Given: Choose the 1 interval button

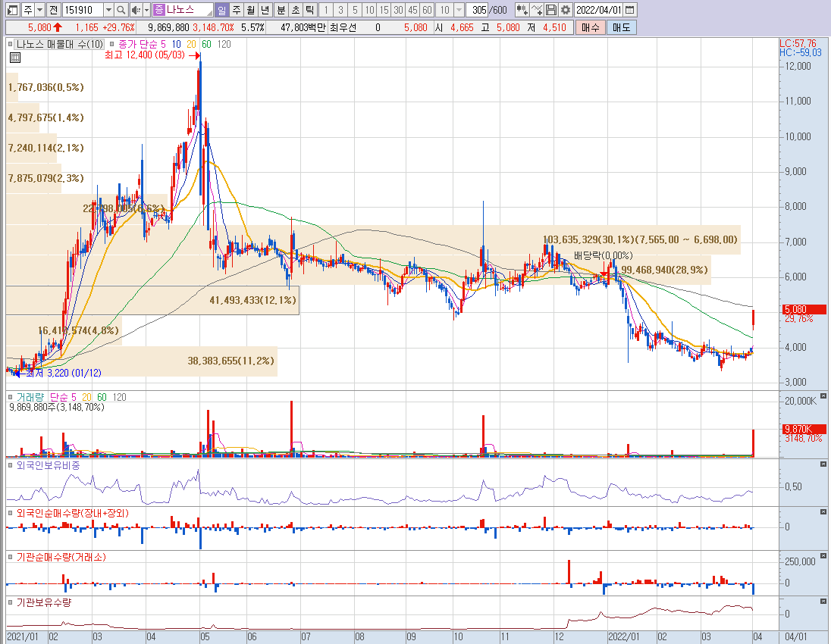Looking at the screenshot, I should (x=326, y=10).
